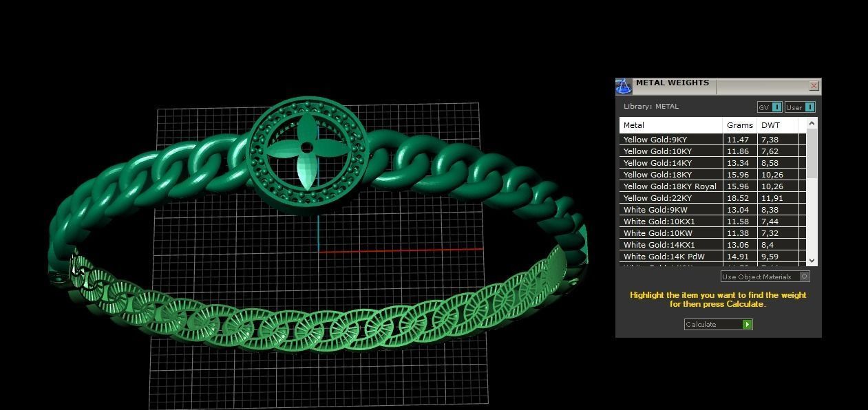Click the 8,38 DWT value
This screenshot has height=410, width=868.
pyautogui.click(x=770, y=210)
